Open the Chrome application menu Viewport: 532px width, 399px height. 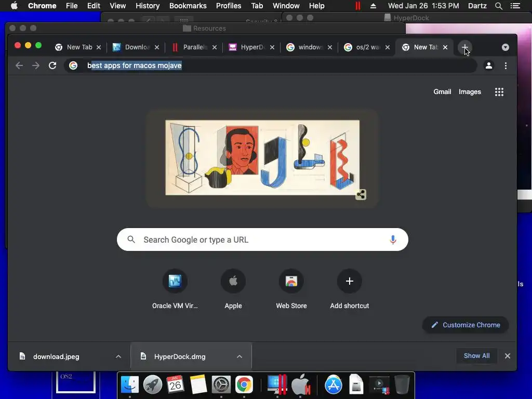click(42, 6)
